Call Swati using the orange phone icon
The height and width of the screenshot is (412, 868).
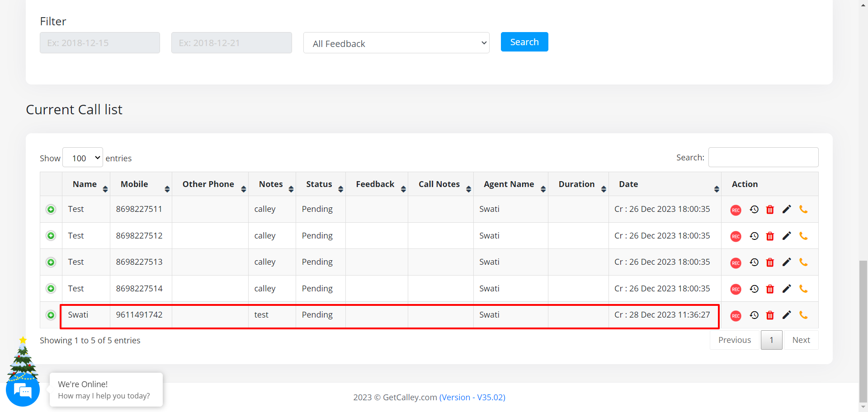(x=803, y=315)
